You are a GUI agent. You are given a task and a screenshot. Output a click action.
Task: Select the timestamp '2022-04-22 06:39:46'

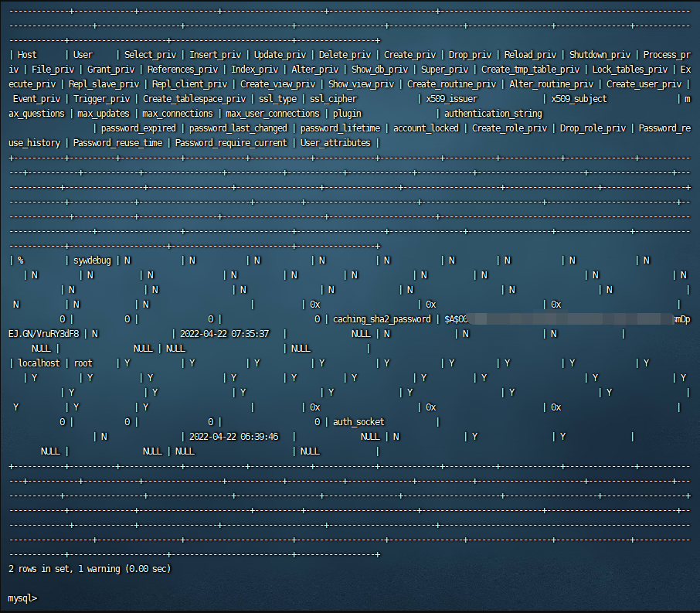pos(233,437)
